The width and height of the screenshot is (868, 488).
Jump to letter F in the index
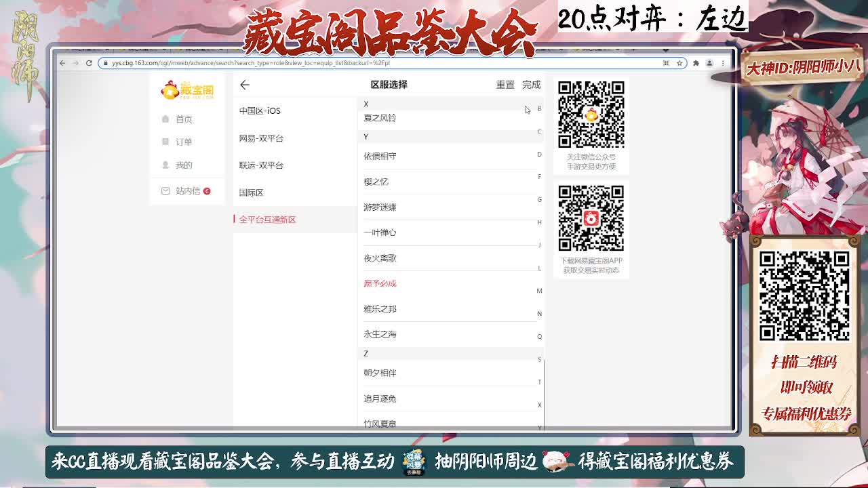click(x=540, y=177)
